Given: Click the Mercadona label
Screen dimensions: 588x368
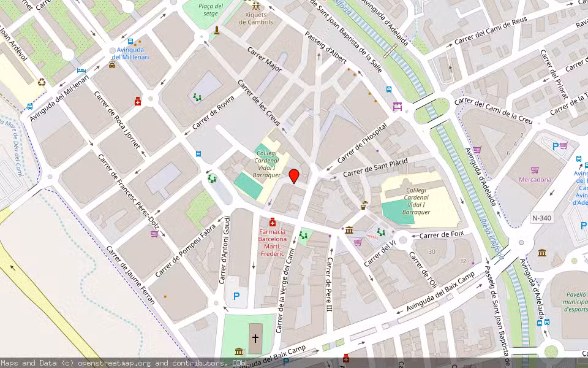Looking at the screenshot, I should [x=535, y=180].
